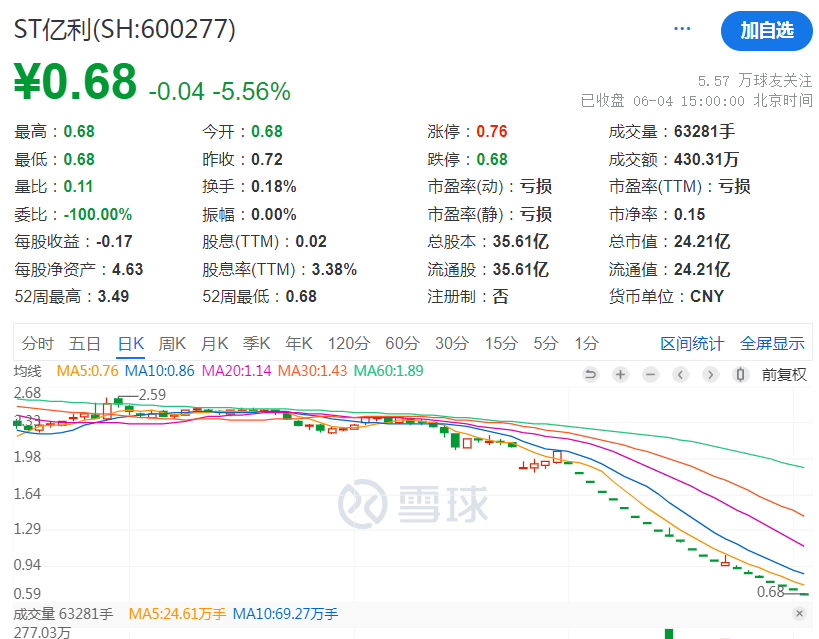This screenshot has height=639, width=819.
Task: Switch to the 1分 chart tab
Action: coord(587,344)
